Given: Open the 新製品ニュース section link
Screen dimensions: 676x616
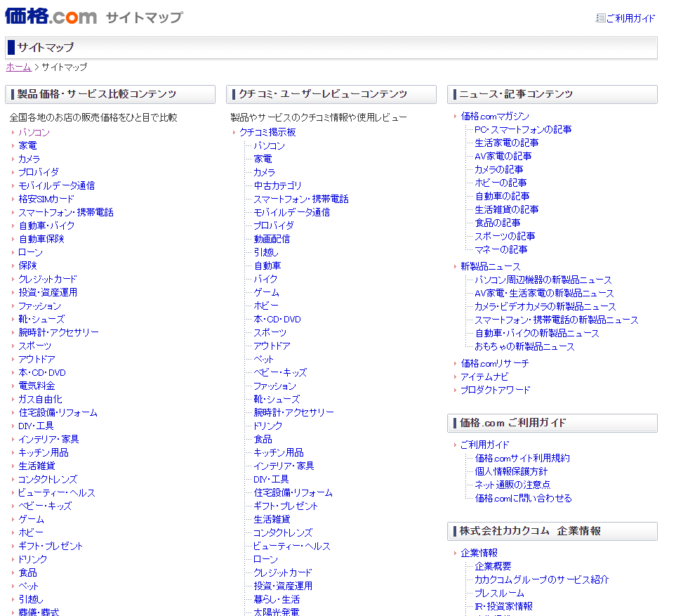Looking at the screenshot, I should click(x=491, y=266).
